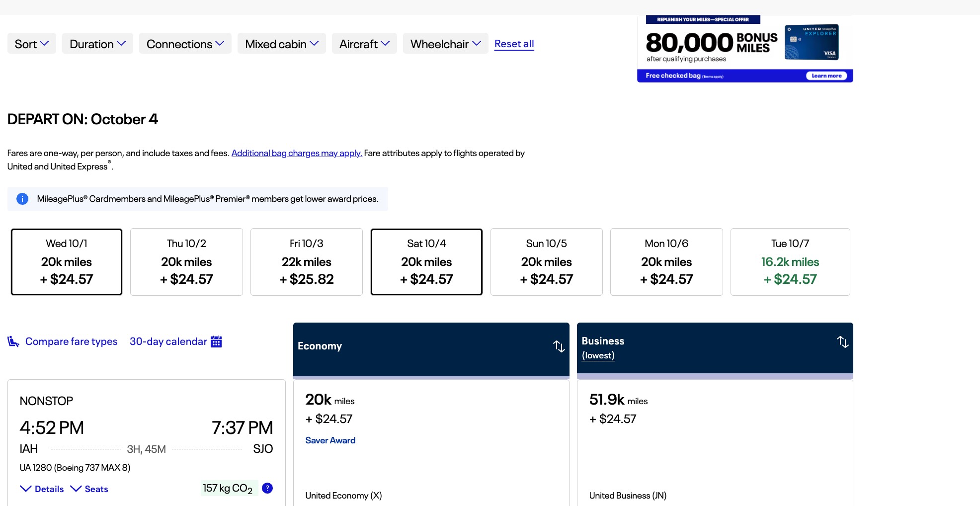This screenshot has height=506, width=980.
Task: Click the CO2 emissions help question icon
Action: click(267, 488)
